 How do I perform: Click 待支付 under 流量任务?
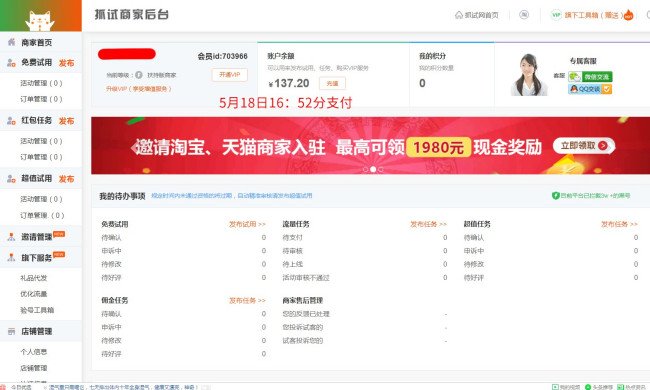[293, 237]
